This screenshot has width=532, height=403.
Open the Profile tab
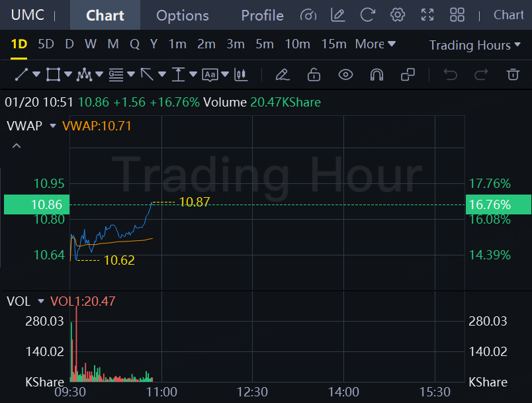pos(262,15)
